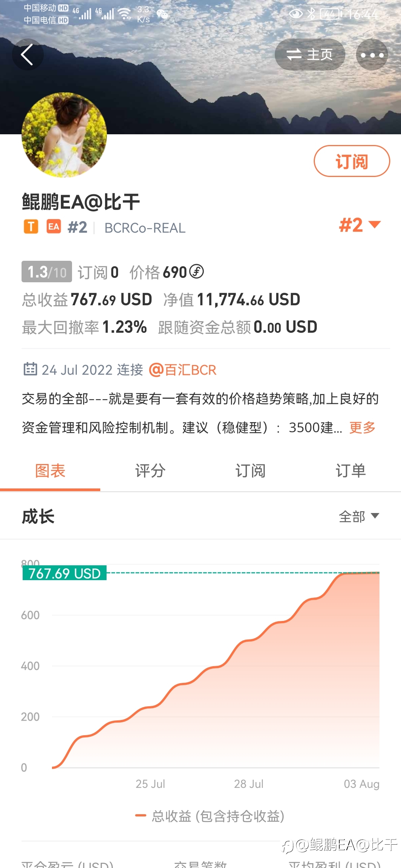Switch to the 订阅 tab
Viewport: 401px width, 868px height.
(251, 471)
